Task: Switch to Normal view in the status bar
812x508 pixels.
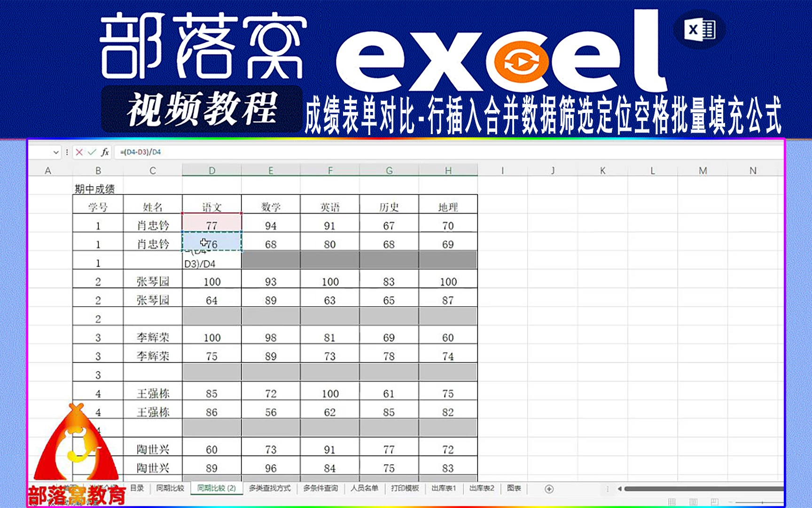Action: 672,502
